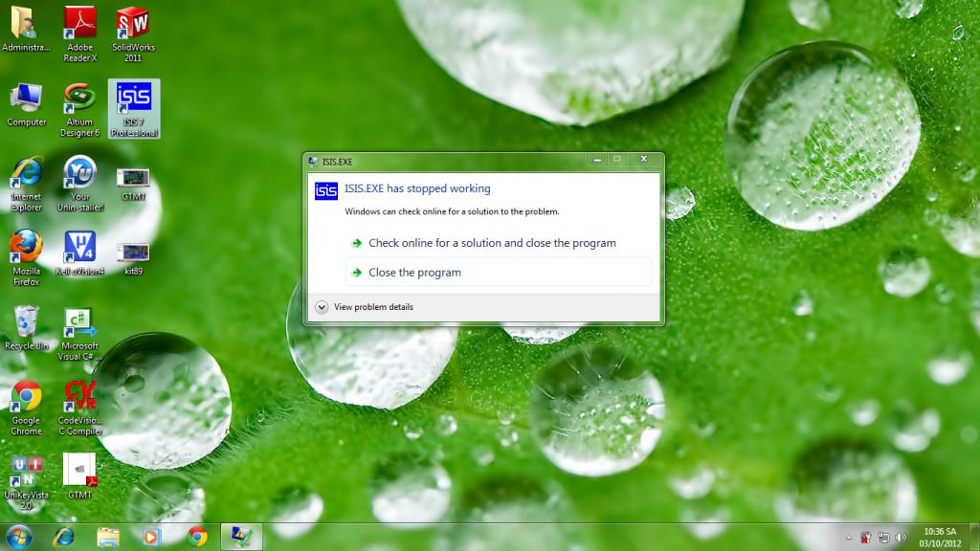Open Chrome from the taskbar
The width and height of the screenshot is (980, 551).
point(197,538)
